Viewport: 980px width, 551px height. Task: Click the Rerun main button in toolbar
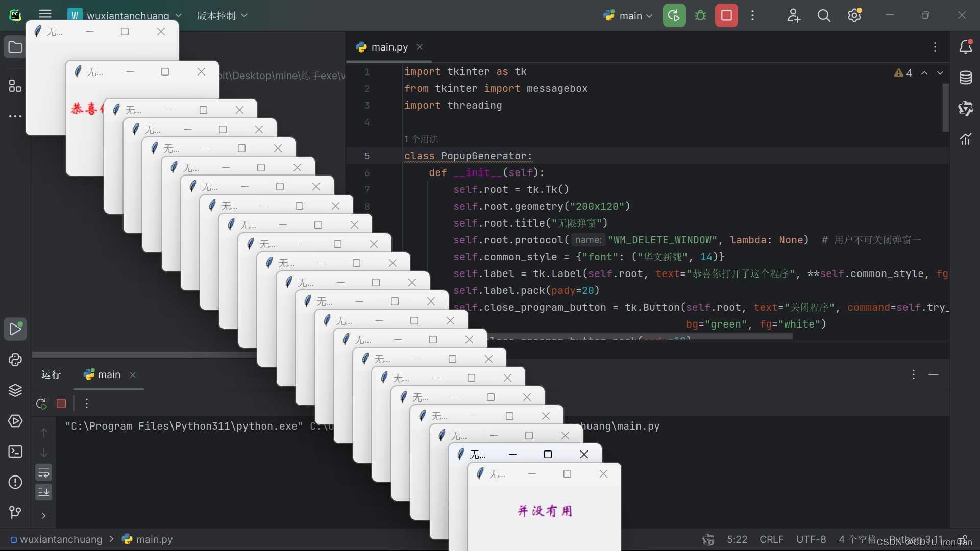click(x=674, y=15)
